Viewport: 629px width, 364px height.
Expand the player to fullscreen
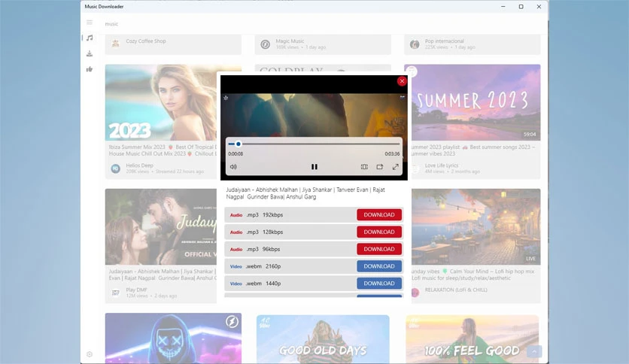coord(396,167)
